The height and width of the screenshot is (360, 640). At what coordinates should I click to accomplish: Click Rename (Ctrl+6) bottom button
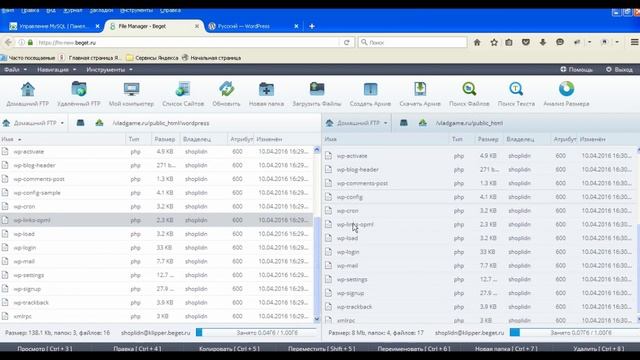pyautogui.click(x=414, y=349)
